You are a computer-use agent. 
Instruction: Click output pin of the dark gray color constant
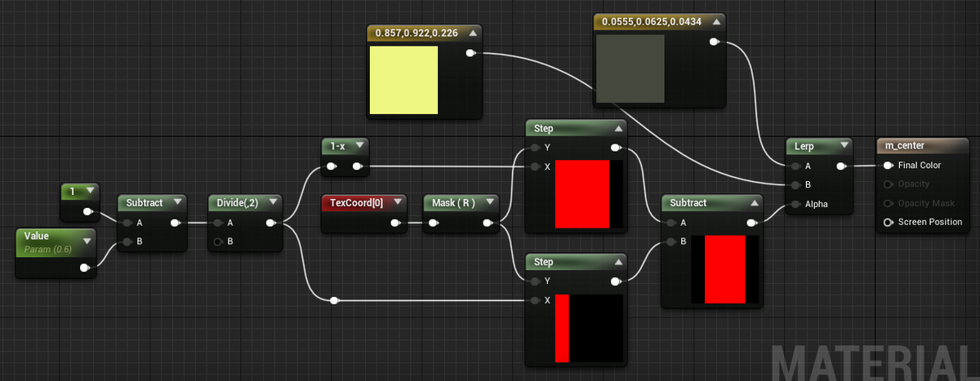[x=715, y=42]
